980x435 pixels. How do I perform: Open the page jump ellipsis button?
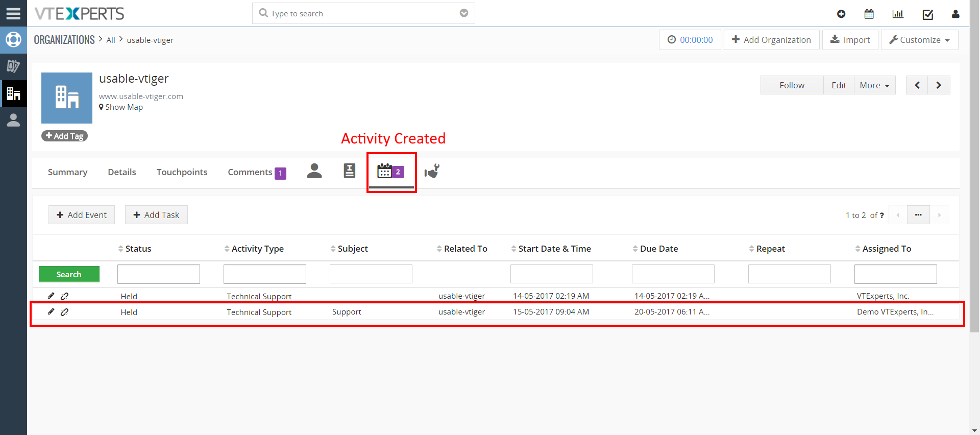click(918, 215)
